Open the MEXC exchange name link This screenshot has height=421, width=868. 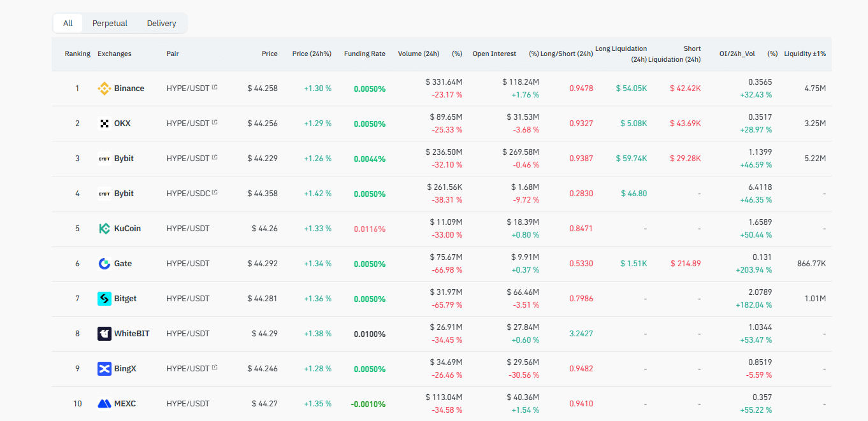[x=125, y=404]
